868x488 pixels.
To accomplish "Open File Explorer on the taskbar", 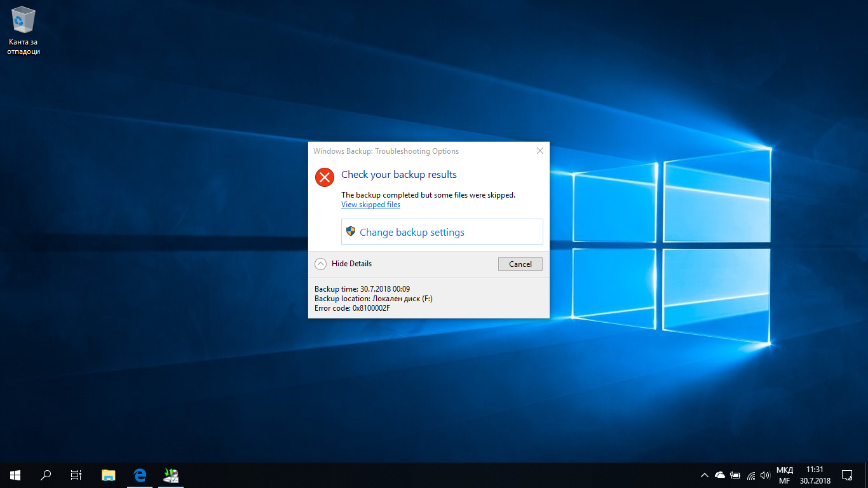I will tap(108, 475).
